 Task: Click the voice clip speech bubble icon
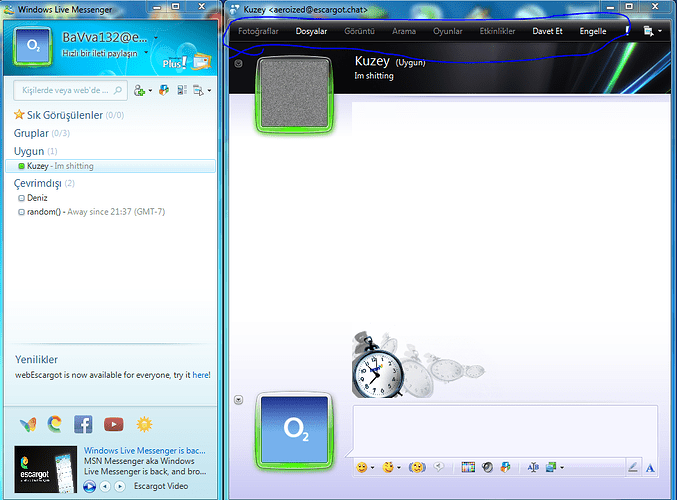tap(439, 467)
